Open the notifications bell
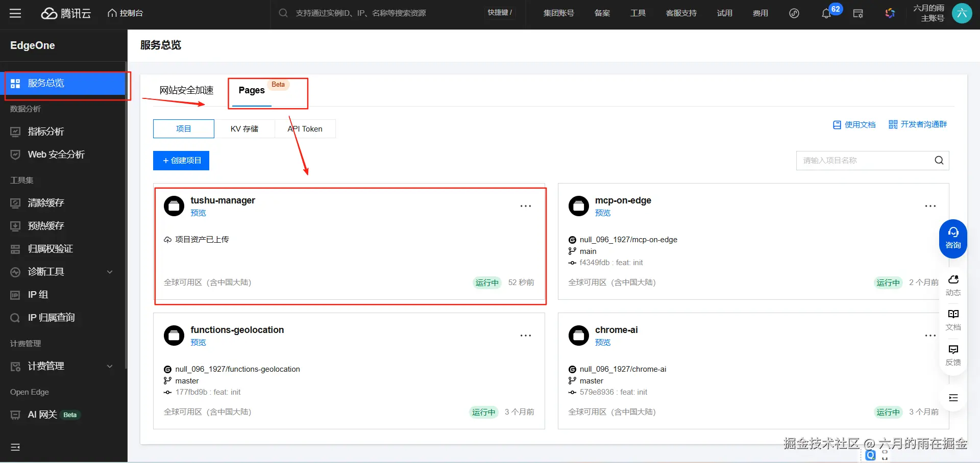 coord(826,14)
